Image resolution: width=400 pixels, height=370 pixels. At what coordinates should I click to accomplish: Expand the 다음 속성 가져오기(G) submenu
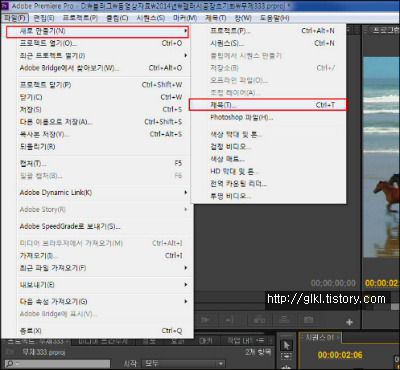coord(103,302)
